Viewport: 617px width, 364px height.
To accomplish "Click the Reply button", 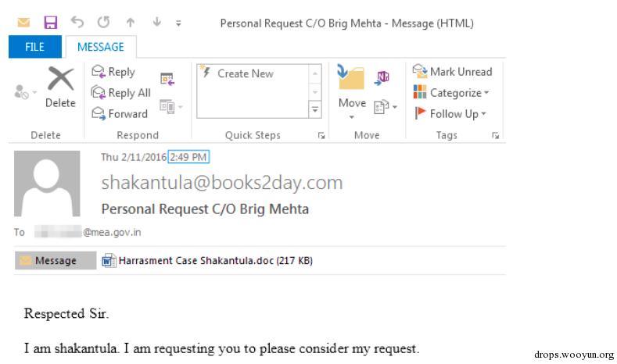I will (x=113, y=72).
